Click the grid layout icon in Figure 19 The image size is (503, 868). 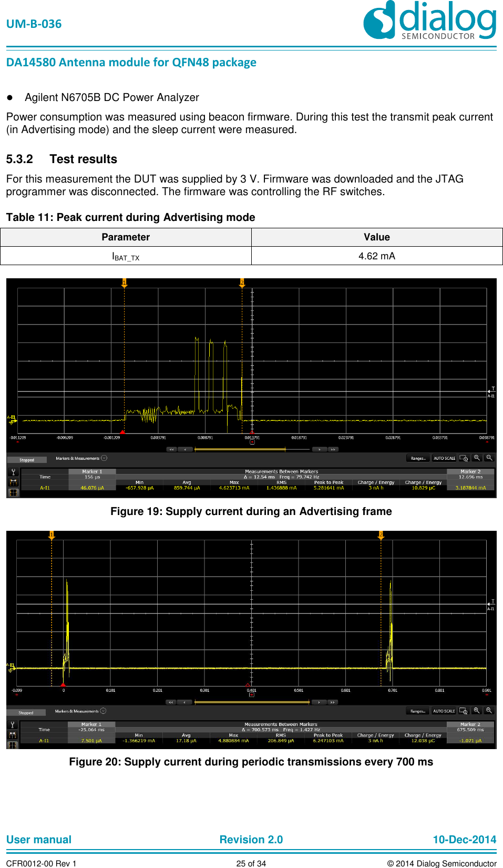point(13,492)
